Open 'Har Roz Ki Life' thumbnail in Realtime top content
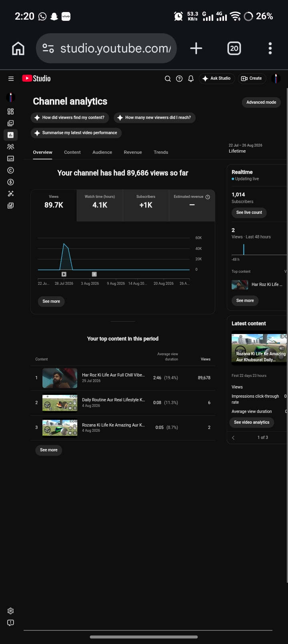 click(x=240, y=285)
